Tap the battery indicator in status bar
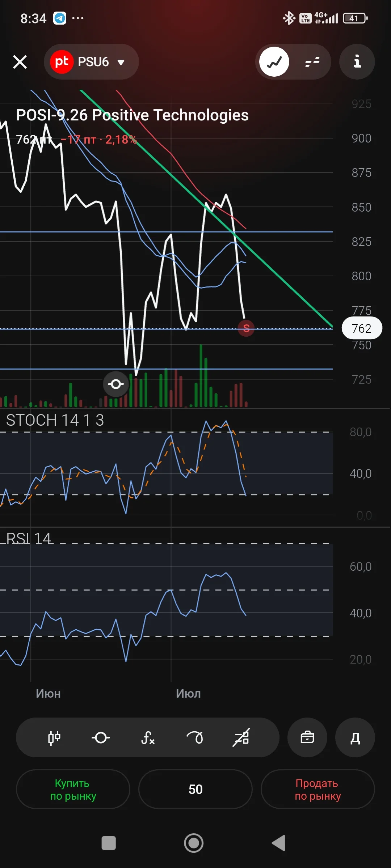The height and width of the screenshot is (868, 391). point(355,18)
